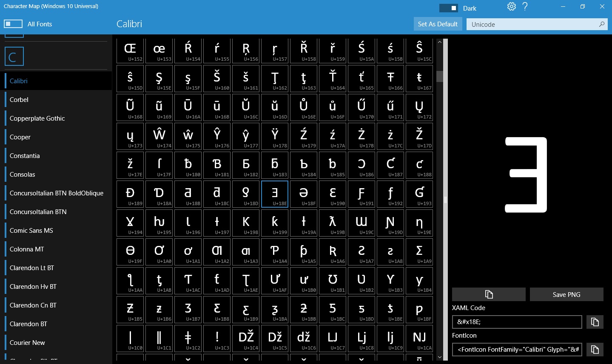Toggle the All Fonts switch

point(13,24)
